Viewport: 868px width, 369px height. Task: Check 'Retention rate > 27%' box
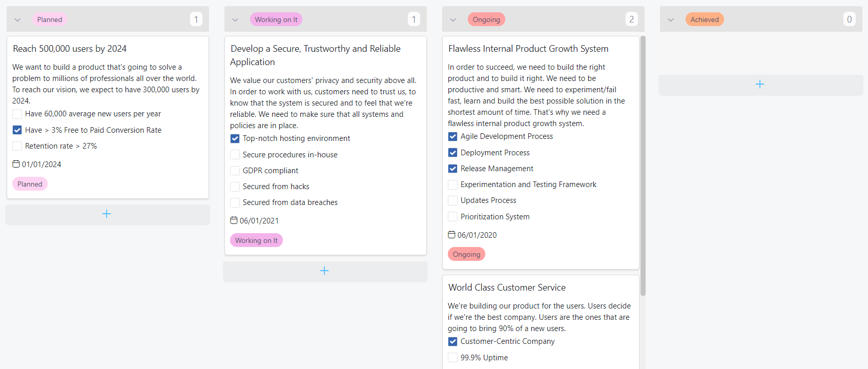(x=17, y=146)
